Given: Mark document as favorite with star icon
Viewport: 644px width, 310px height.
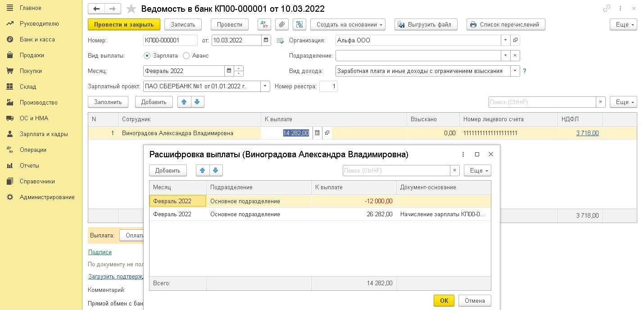Looking at the screenshot, I should [x=131, y=9].
